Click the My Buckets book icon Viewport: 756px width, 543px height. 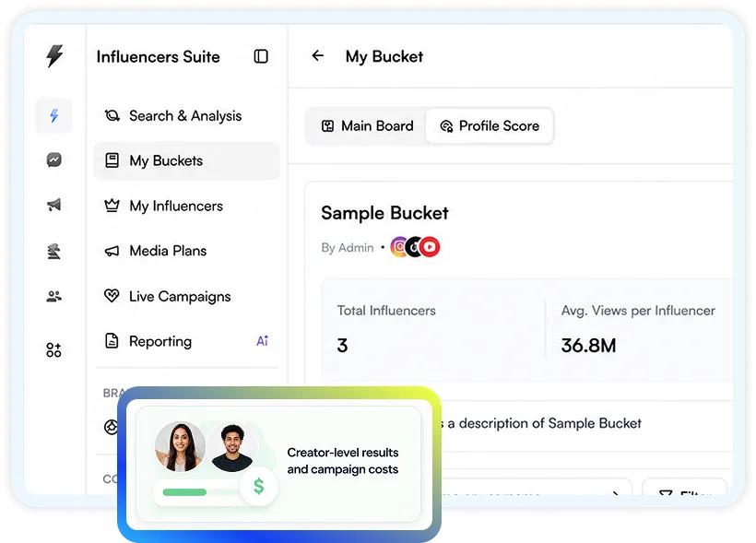pyautogui.click(x=112, y=160)
